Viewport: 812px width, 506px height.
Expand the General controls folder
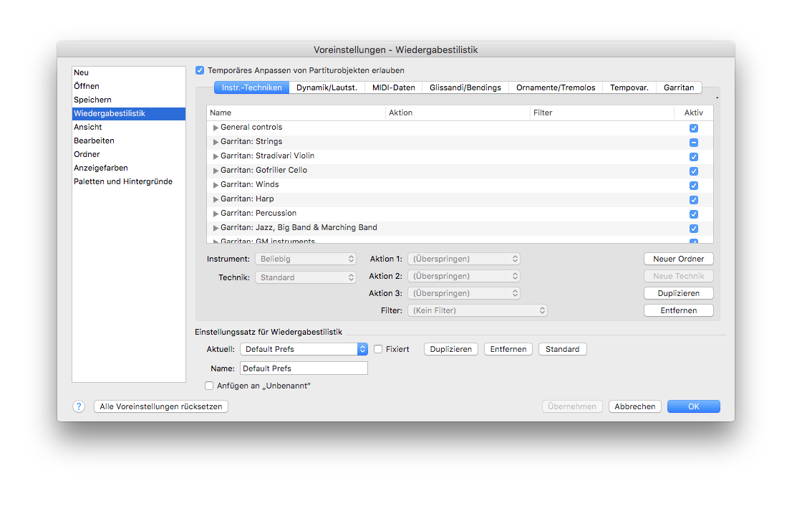pos(216,128)
